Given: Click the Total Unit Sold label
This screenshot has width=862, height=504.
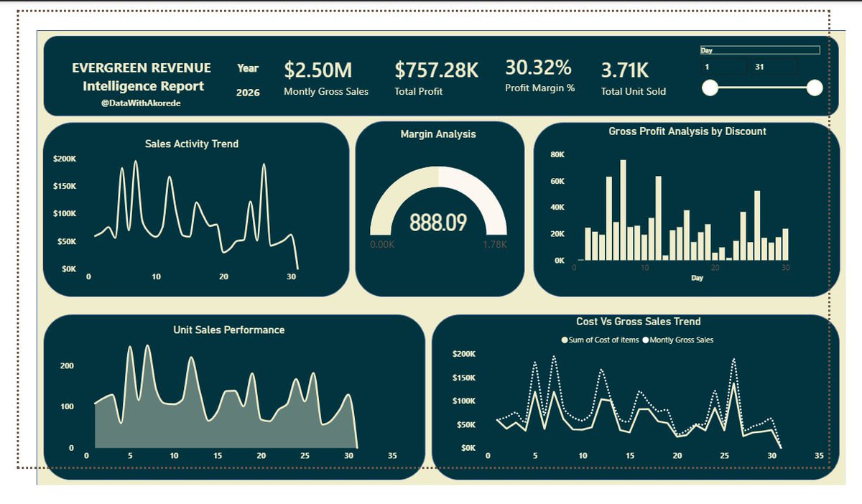Looking at the screenshot, I should [x=634, y=91].
